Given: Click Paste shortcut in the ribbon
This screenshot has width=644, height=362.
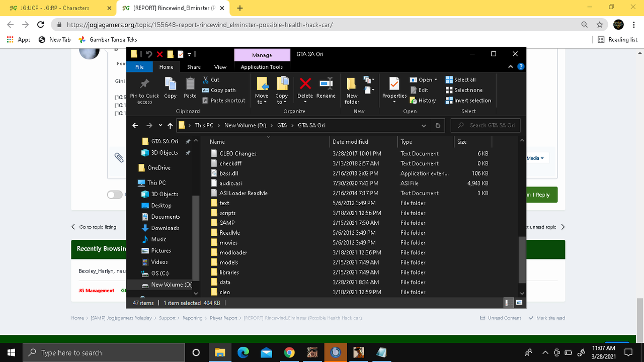Looking at the screenshot, I should tap(223, 101).
